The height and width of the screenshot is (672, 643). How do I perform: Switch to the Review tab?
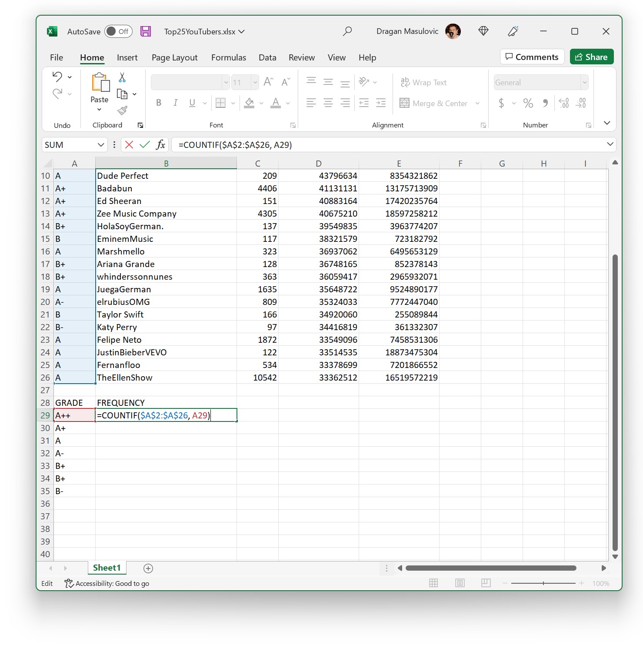[x=302, y=57]
